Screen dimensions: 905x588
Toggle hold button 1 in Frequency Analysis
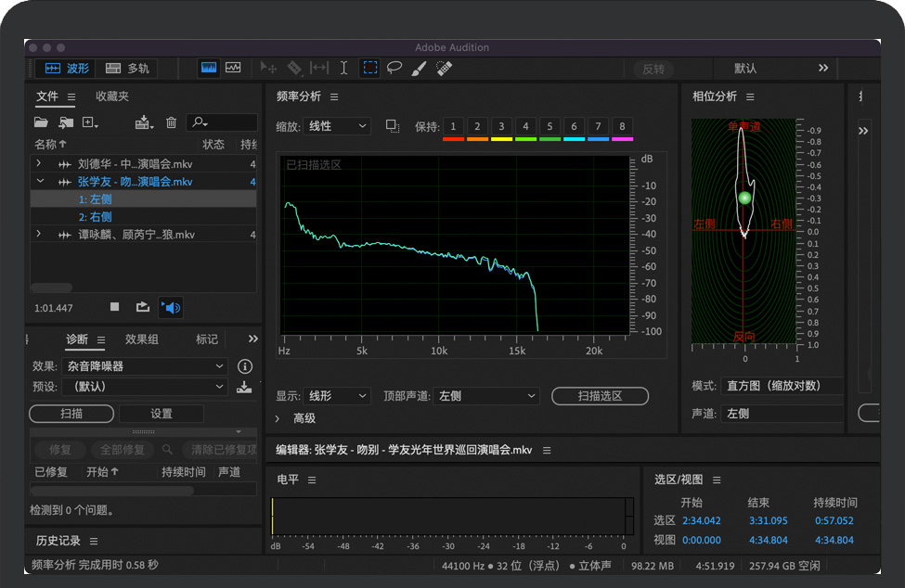click(x=453, y=126)
